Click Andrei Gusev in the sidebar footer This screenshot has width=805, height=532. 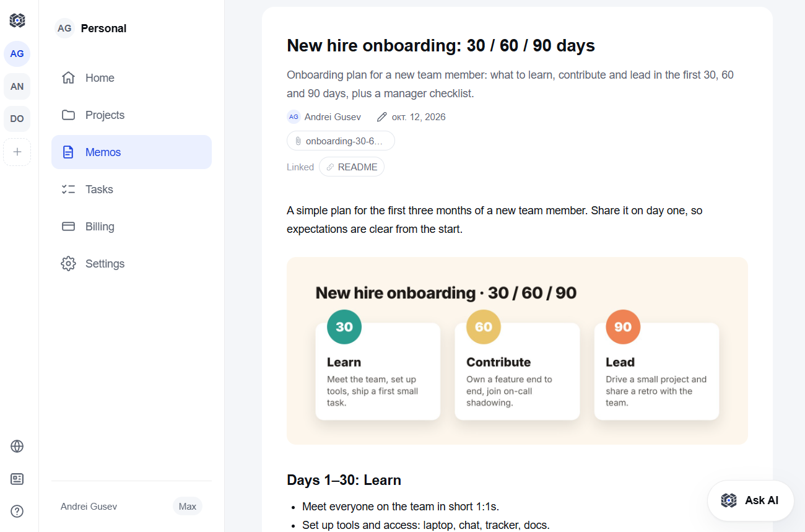89,507
